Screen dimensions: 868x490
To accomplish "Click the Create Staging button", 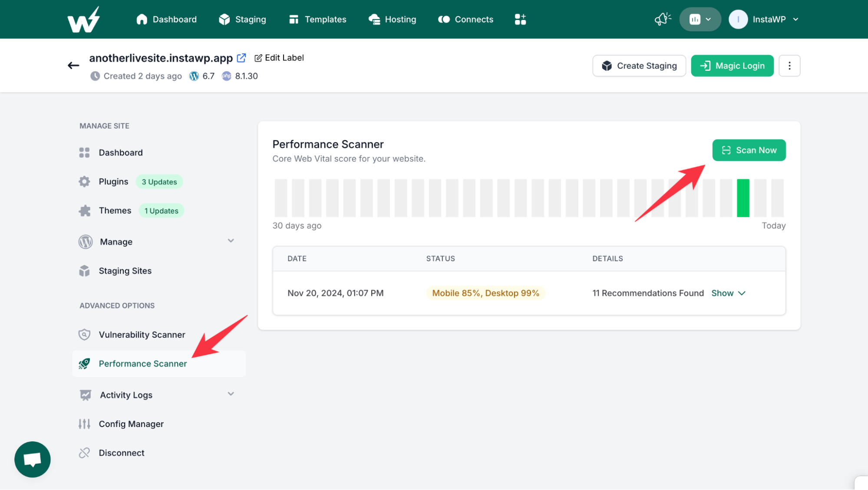I will coord(639,66).
